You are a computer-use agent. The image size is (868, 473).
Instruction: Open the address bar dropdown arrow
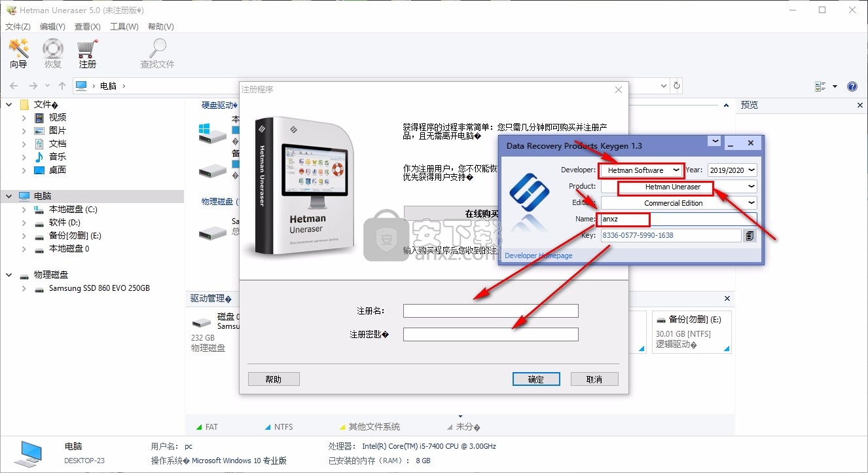[x=664, y=86]
